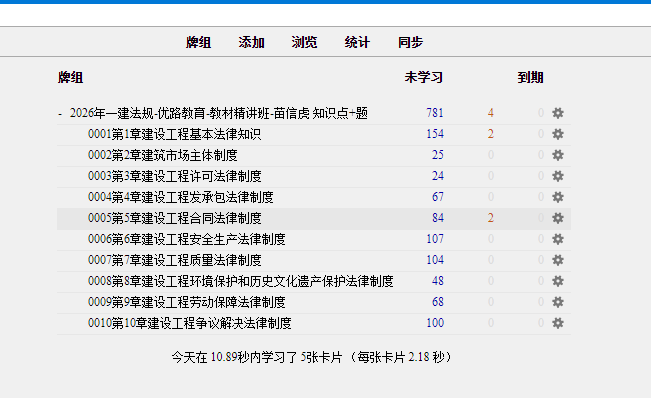This screenshot has height=398, width=651.
Task: Click the 到期 column header
Action: coord(530,77)
